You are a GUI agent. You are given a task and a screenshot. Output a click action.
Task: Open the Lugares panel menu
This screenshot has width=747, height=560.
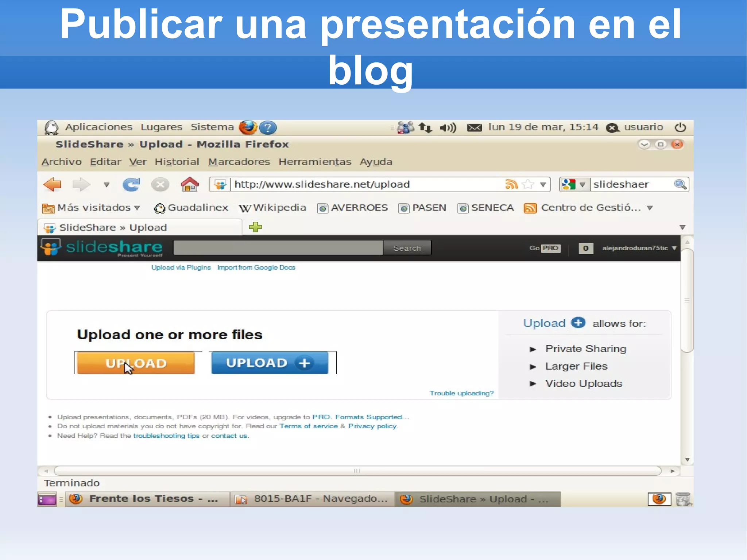click(161, 127)
